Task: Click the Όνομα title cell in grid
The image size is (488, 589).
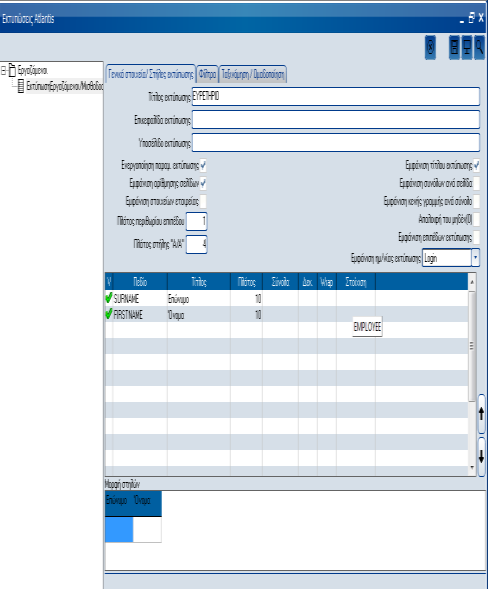Action: 199,314
